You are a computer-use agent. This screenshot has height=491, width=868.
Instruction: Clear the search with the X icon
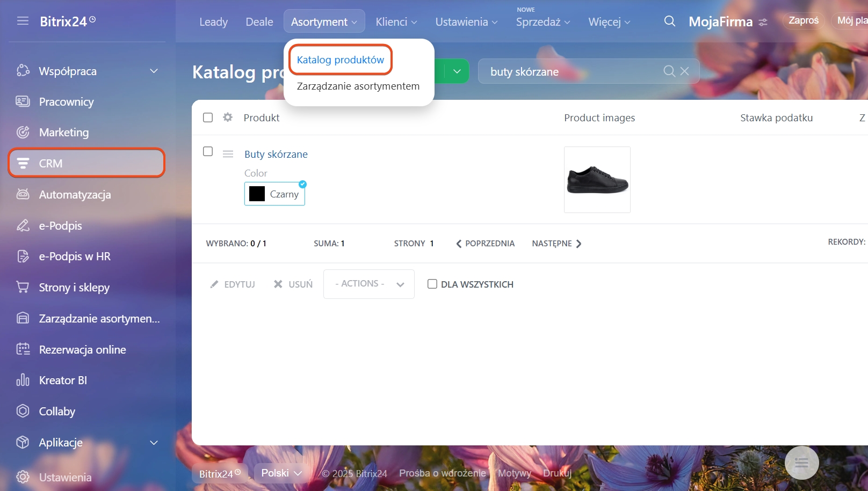coord(684,71)
